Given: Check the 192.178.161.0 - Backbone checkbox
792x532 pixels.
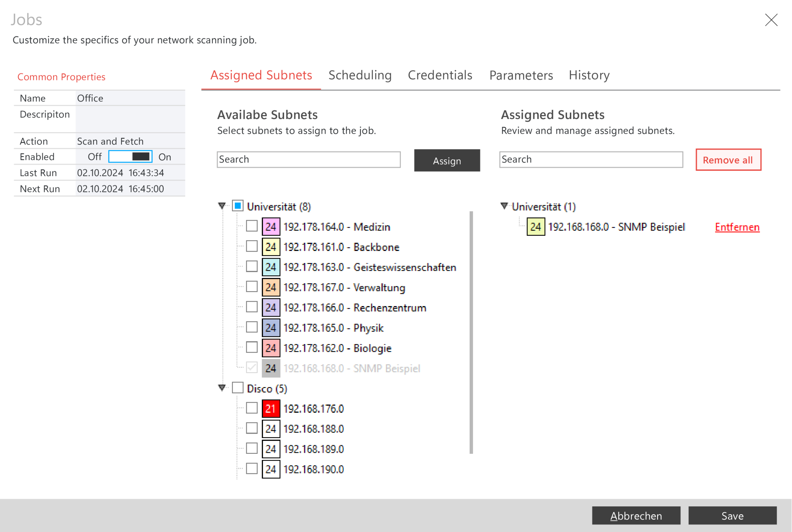Looking at the screenshot, I should click(252, 246).
